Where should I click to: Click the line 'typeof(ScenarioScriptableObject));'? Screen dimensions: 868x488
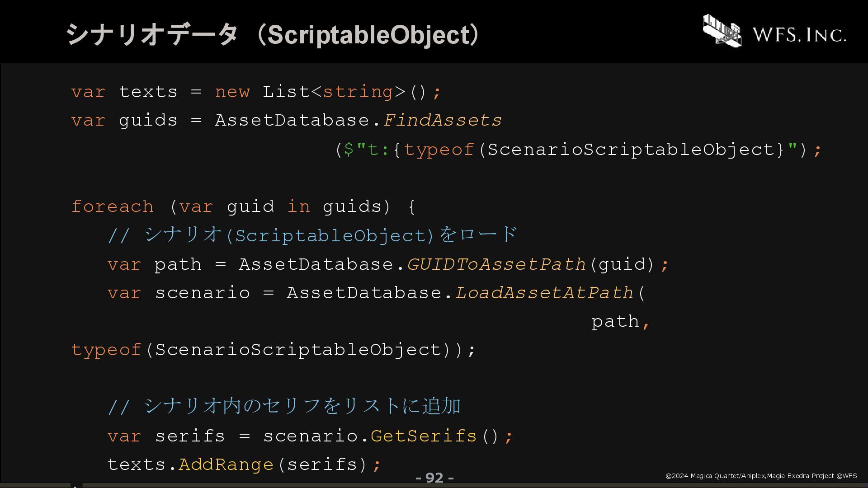pos(274,350)
